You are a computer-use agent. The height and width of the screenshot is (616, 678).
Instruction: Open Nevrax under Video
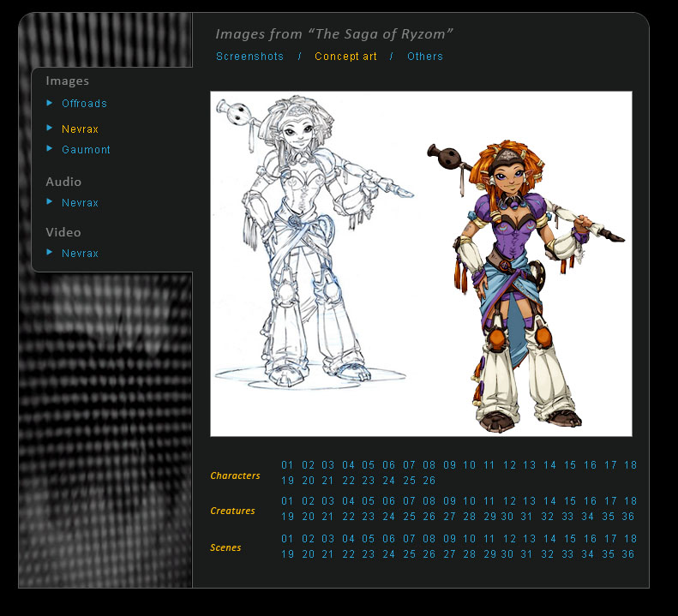click(x=80, y=254)
